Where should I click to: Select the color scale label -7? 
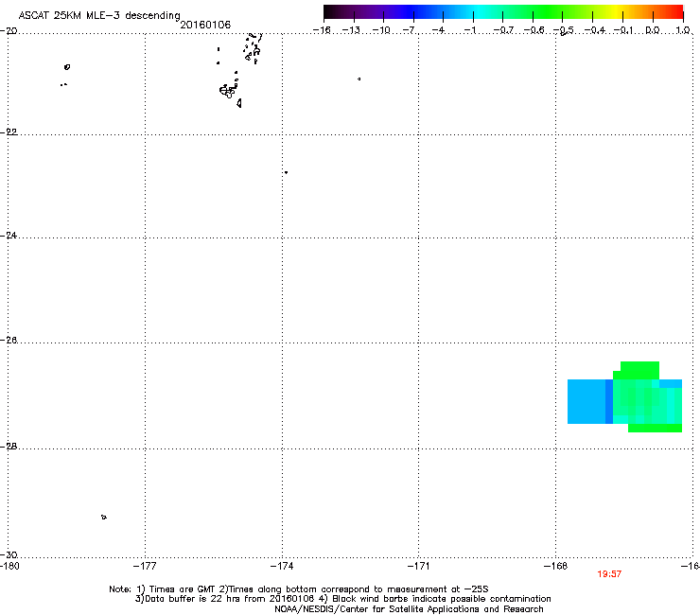pos(411,30)
